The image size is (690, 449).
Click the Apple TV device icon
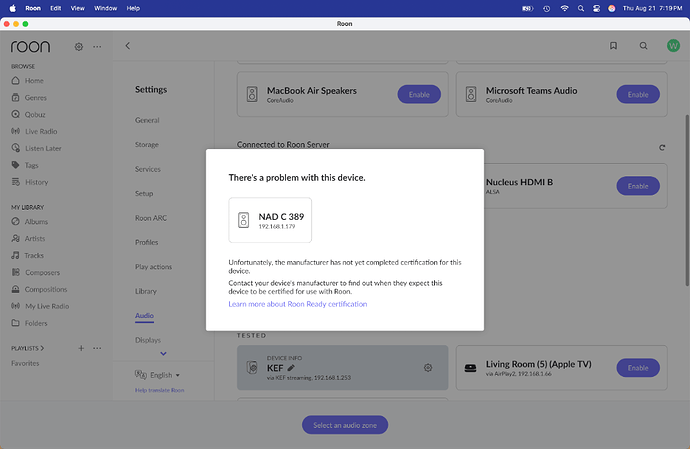point(470,368)
